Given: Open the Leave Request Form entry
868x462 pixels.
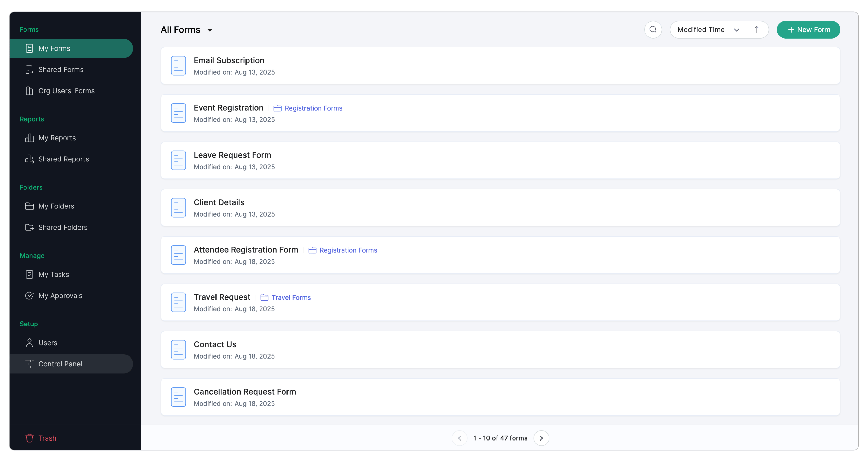Looking at the screenshot, I should coord(232,155).
